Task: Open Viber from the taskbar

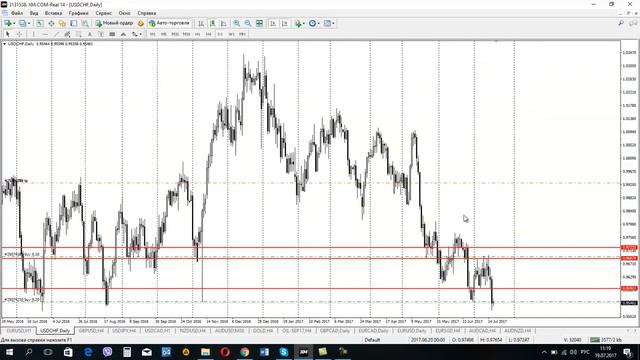Action: pyautogui.click(x=107, y=352)
